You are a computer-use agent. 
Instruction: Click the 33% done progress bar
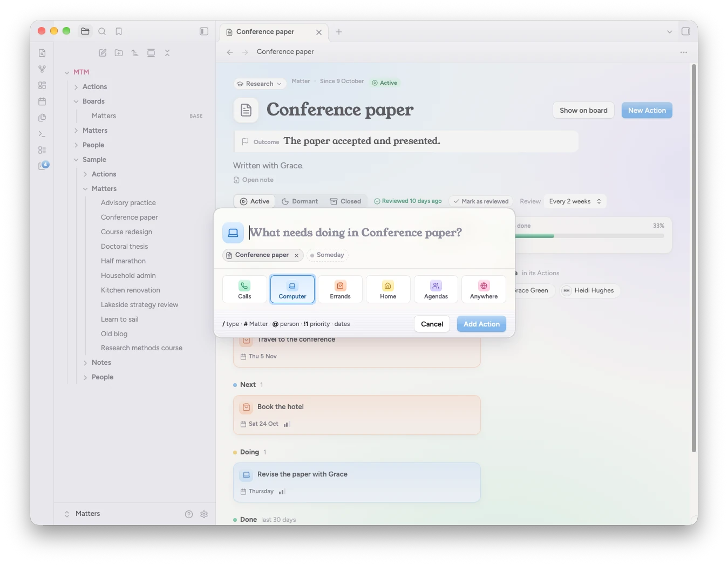pyautogui.click(x=590, y=236)
